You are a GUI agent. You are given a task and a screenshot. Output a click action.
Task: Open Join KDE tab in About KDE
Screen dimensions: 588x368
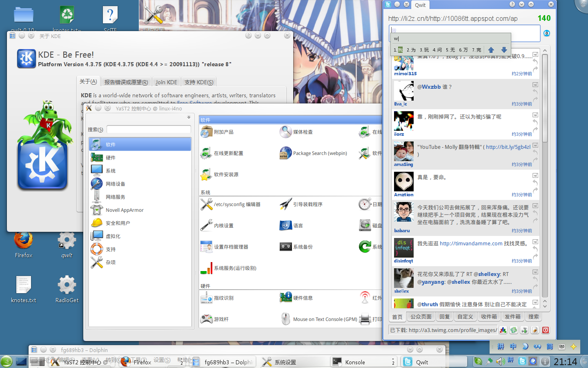coord(166,82)
